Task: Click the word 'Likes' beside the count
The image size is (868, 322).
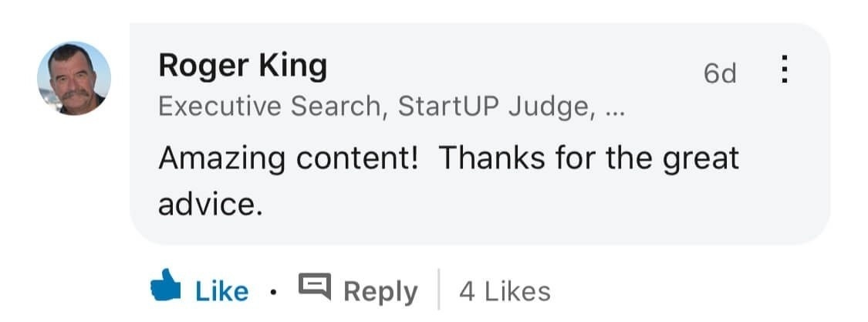Action: point(517,292)
